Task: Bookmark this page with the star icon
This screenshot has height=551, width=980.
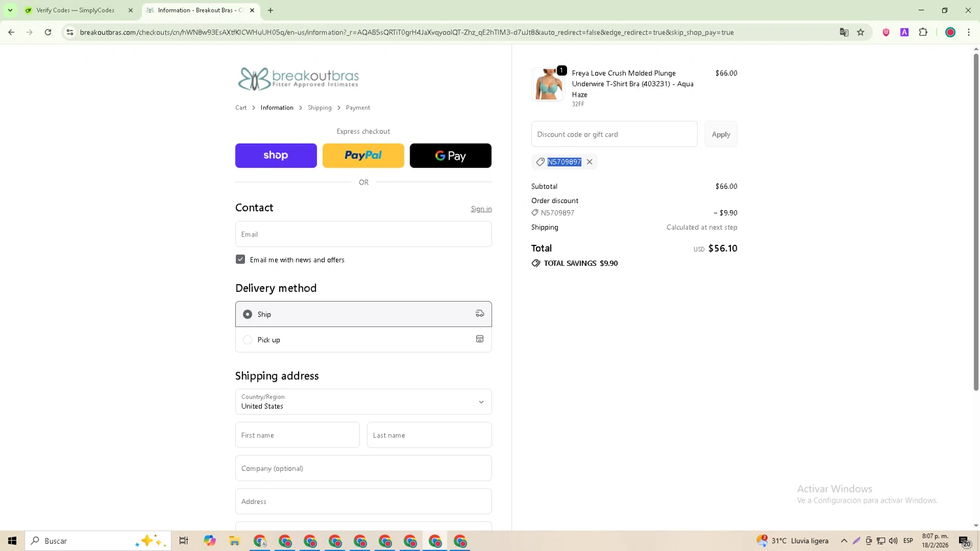Action: [x=860, y=32]
